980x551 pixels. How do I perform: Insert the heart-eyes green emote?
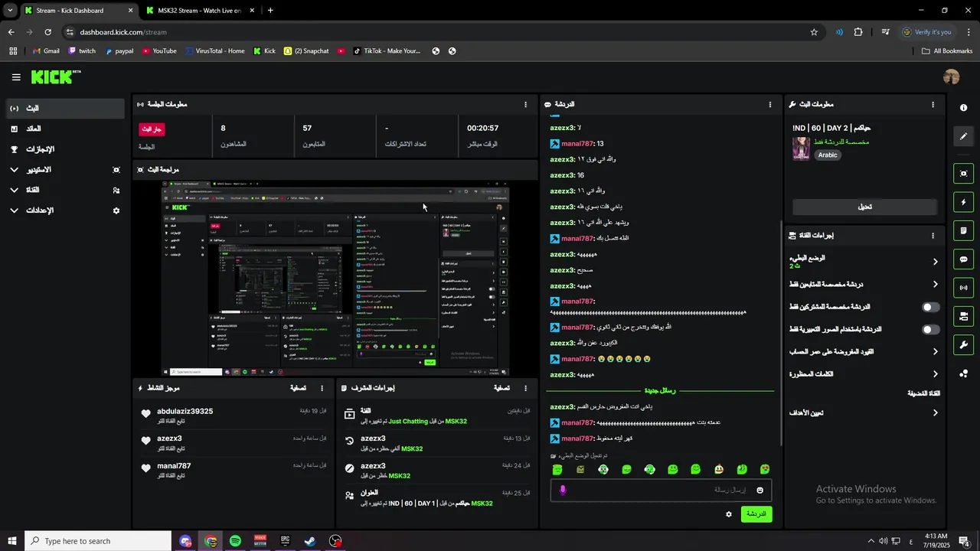[765, 469]
